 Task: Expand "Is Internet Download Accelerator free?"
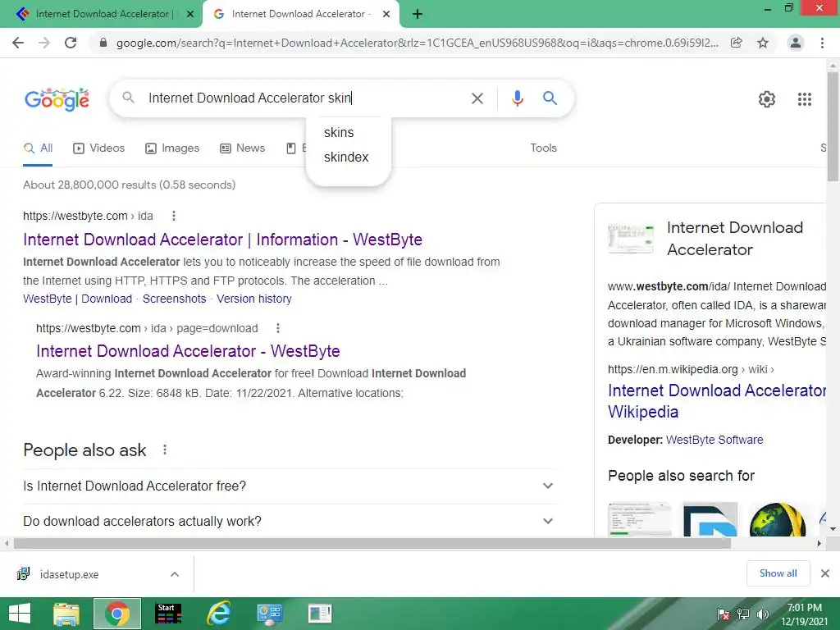290,486
